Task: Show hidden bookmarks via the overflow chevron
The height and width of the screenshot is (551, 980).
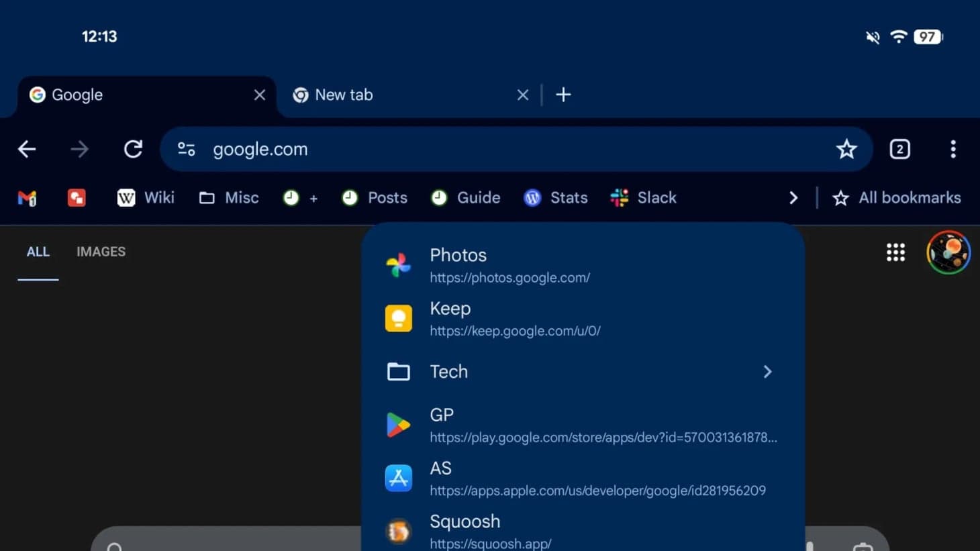Action: tap(793, 197)
